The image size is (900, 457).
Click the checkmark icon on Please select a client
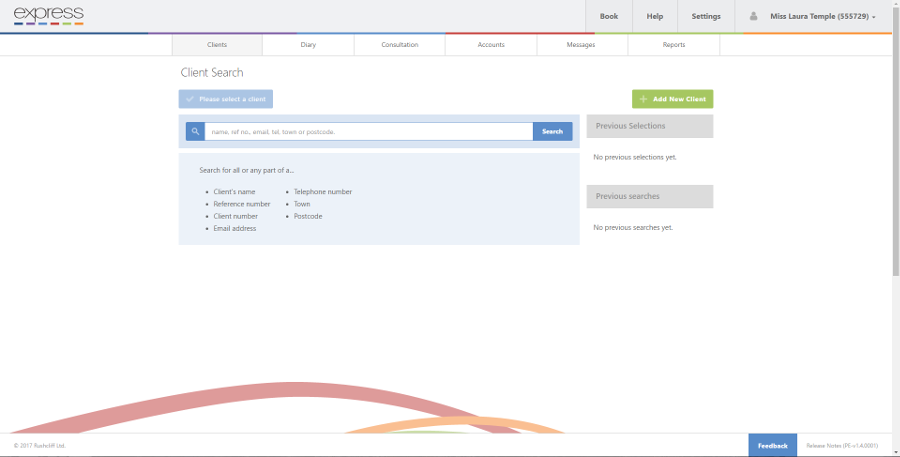click(x=190, y=99)
